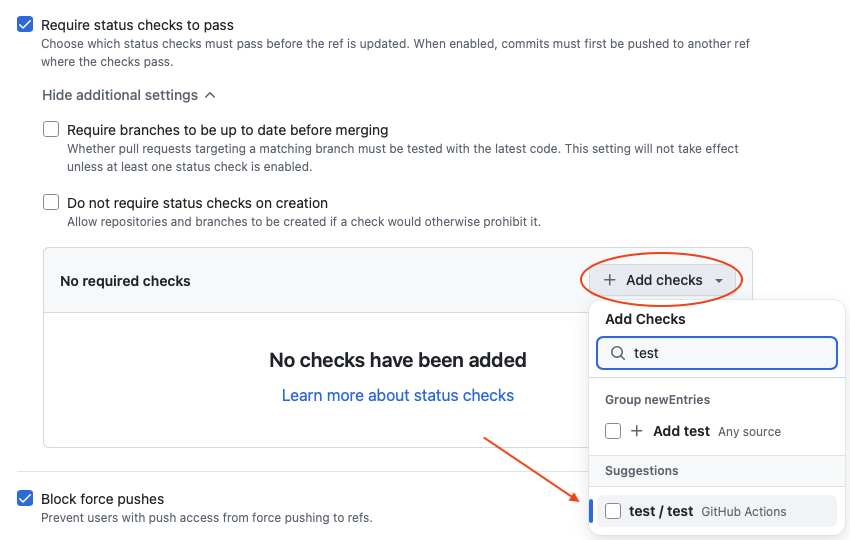This screenshot has width=850, height=540.
Task: Enable Do not require status checks on creation
Action: point(51,202)
